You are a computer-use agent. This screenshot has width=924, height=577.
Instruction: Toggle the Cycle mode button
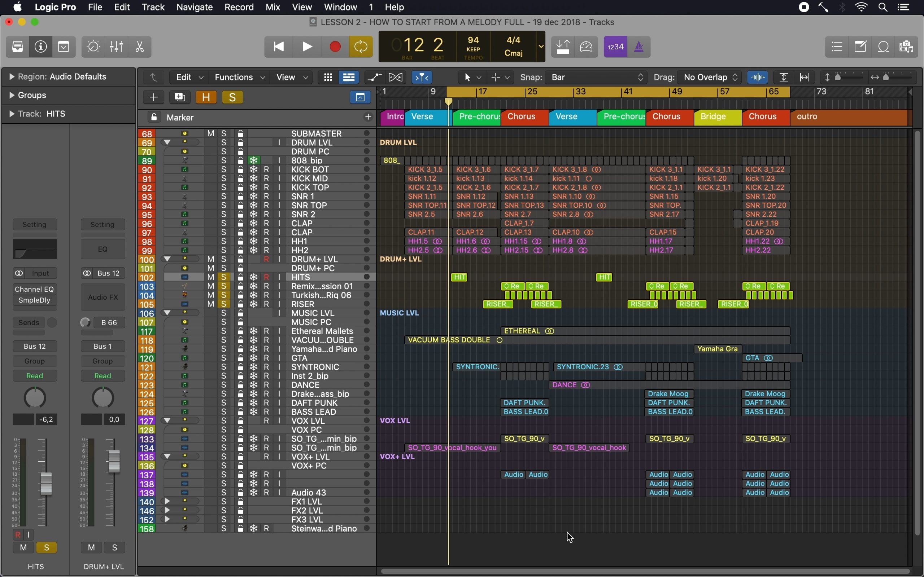click(x=361, y=47)
